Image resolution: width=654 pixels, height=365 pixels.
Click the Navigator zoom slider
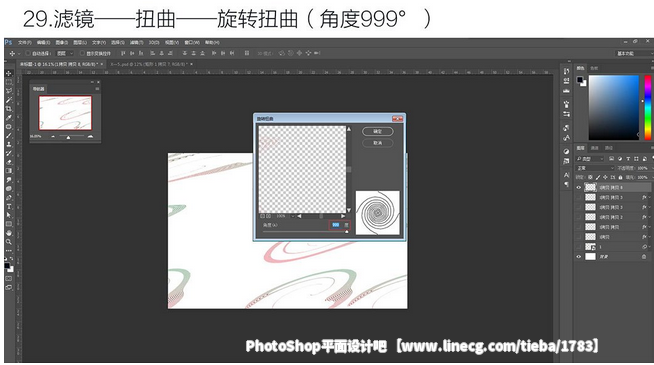tap(71, 136)
